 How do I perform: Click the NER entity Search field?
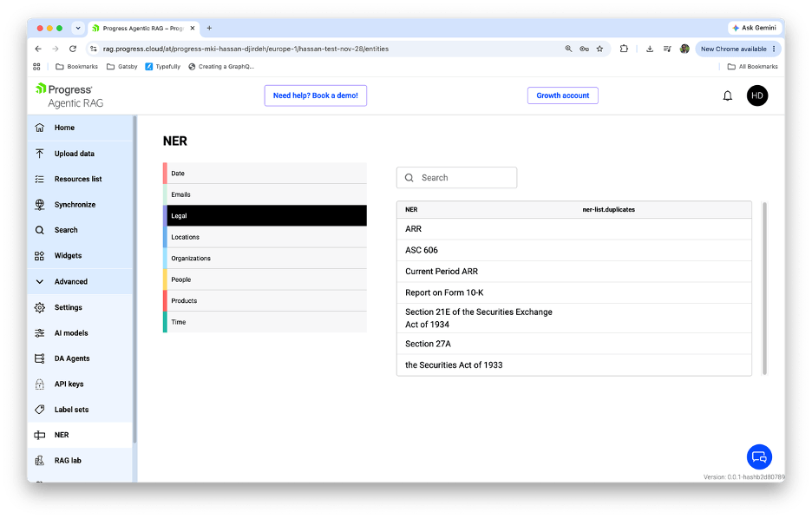(456, 178)
